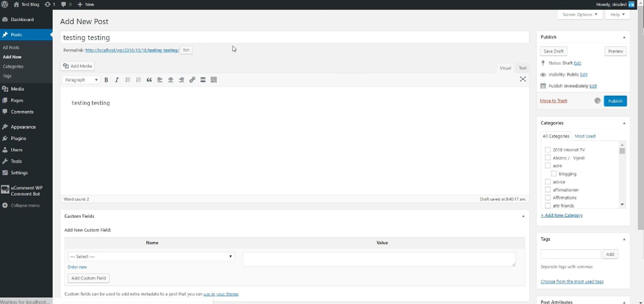Focus the post title field
644x304 pixels.
[x=294, y=37]
